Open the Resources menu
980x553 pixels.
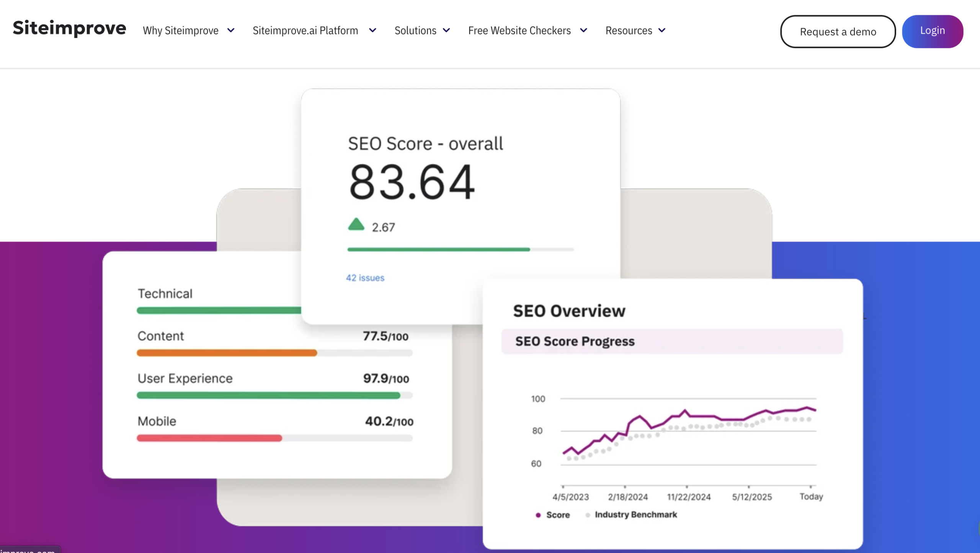[x=629, y=31]
